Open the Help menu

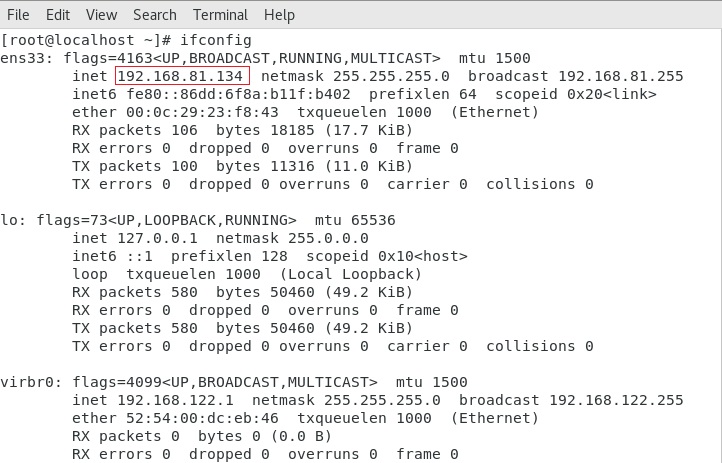tap(279, 15)
